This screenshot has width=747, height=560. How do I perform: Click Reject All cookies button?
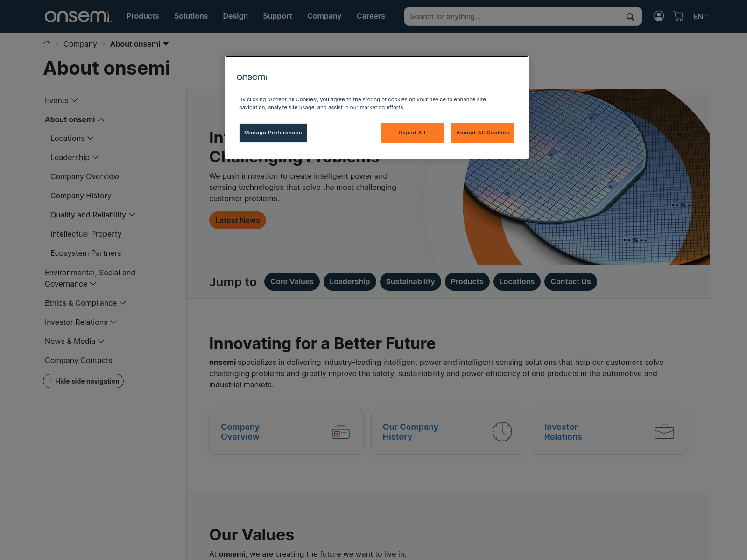[x=412, y=133]
